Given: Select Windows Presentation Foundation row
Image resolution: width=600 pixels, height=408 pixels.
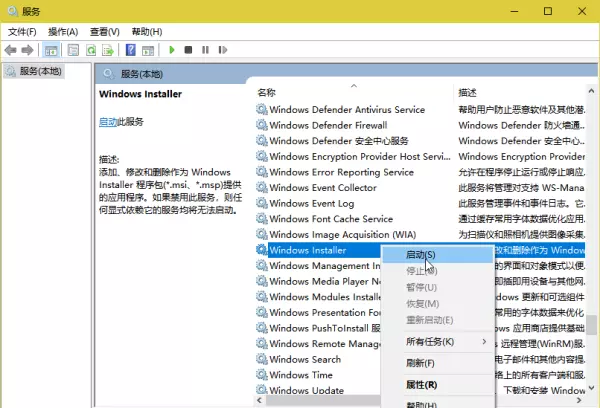Looking at the screenshot, I should pos(318,312).
